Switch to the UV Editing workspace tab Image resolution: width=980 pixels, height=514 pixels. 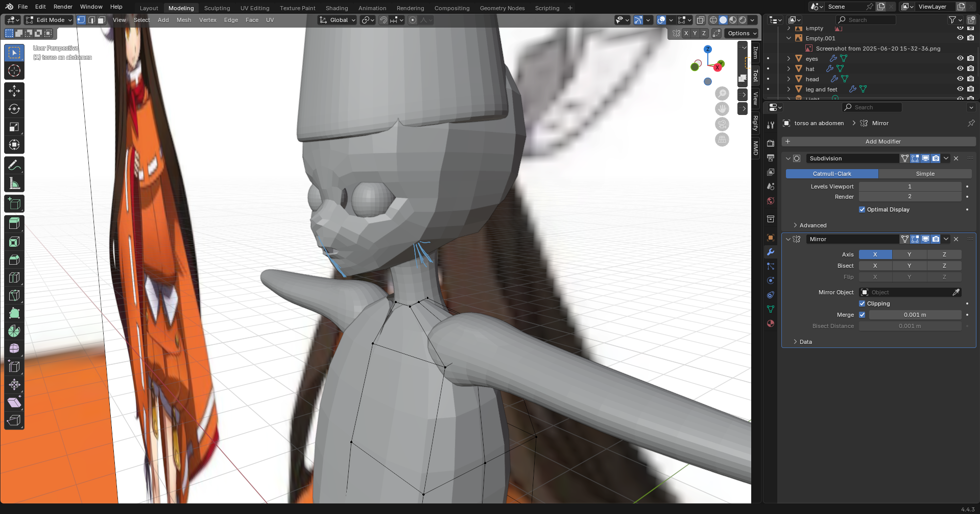255,8
